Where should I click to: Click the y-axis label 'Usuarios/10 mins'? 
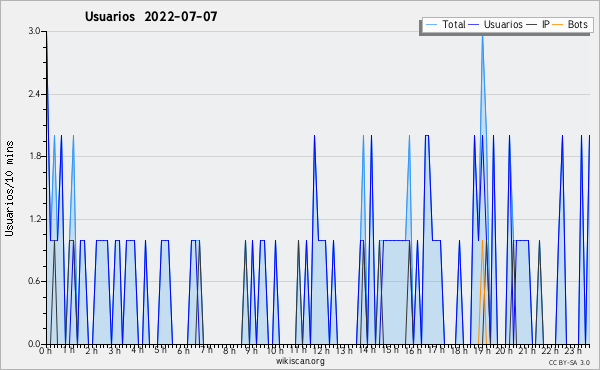coord(9,188)
